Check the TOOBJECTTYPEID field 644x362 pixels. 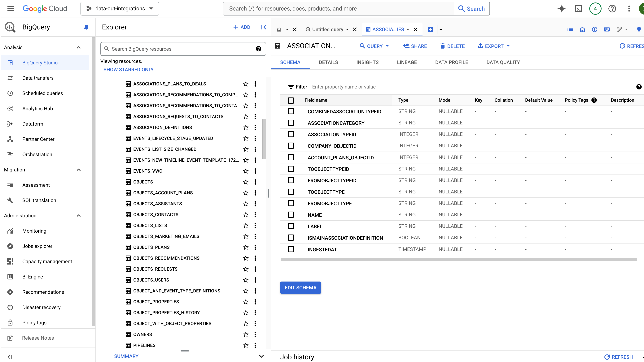point(291,169)
